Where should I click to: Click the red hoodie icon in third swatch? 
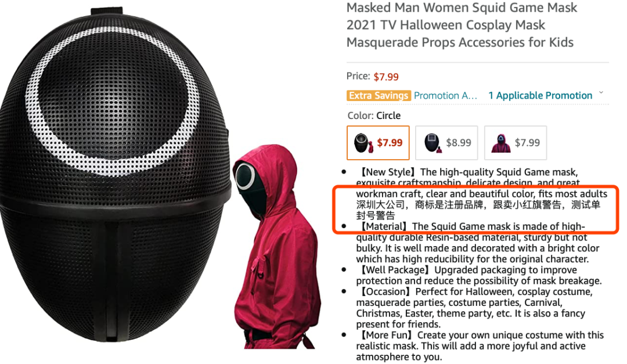[501, 143]
